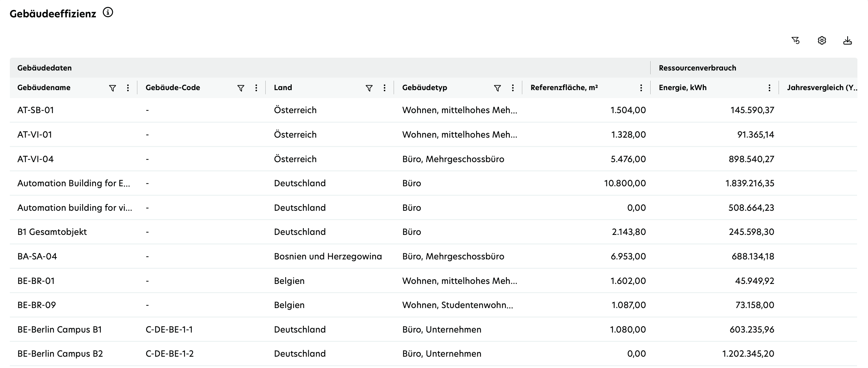The image size is (868, 368).
Task: Sort by clicking the Energie, kWh header
Action: (683, 87)
